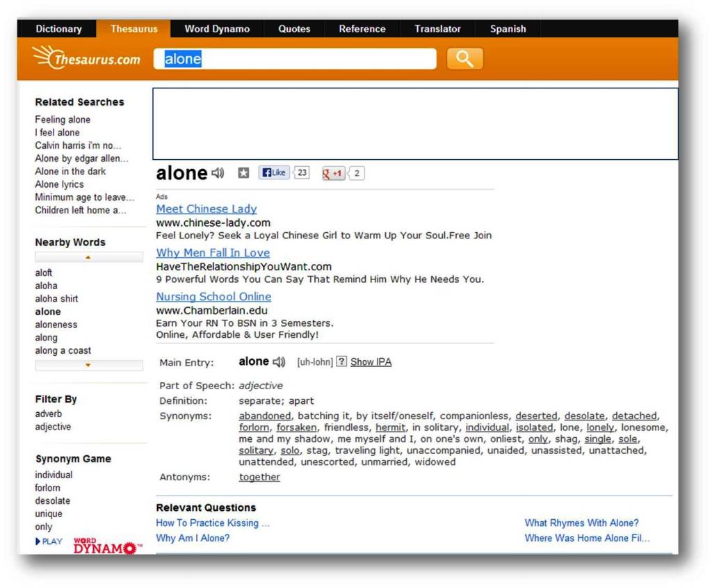Open synonym isolated
Viewport: 712px width, 588px height.
click(535, 427)
